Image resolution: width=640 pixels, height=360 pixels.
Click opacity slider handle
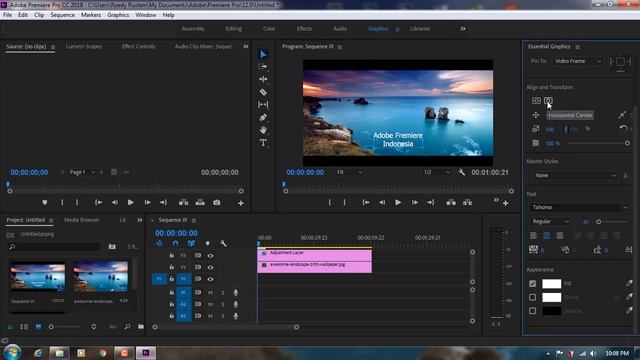click(627, 143)
